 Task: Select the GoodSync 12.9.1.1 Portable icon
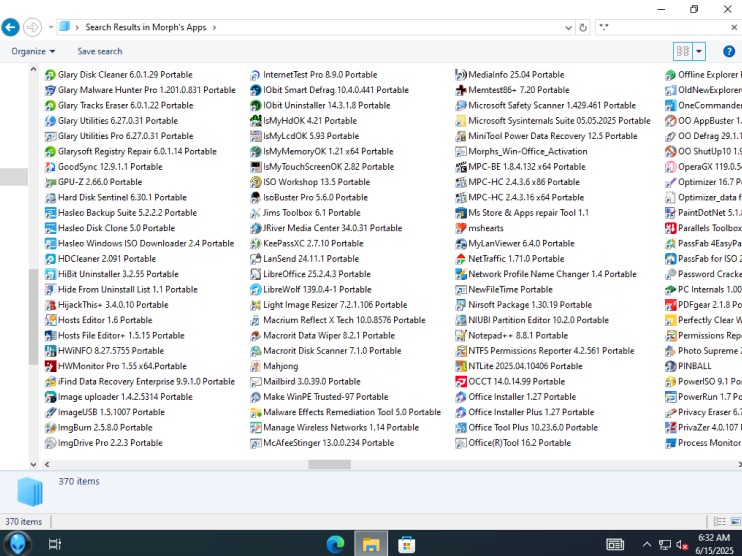(x=50, y=167)
